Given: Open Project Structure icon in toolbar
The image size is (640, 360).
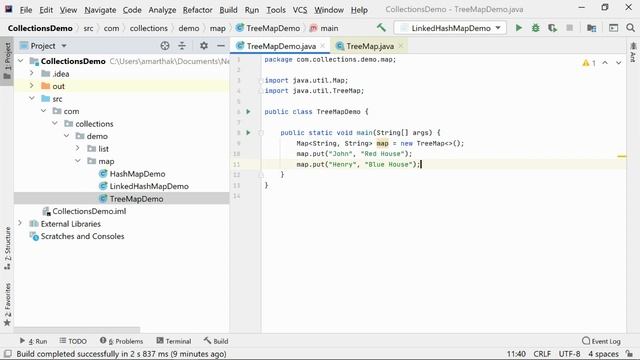Looking at the screenshot, I should [x=591, y=28].
